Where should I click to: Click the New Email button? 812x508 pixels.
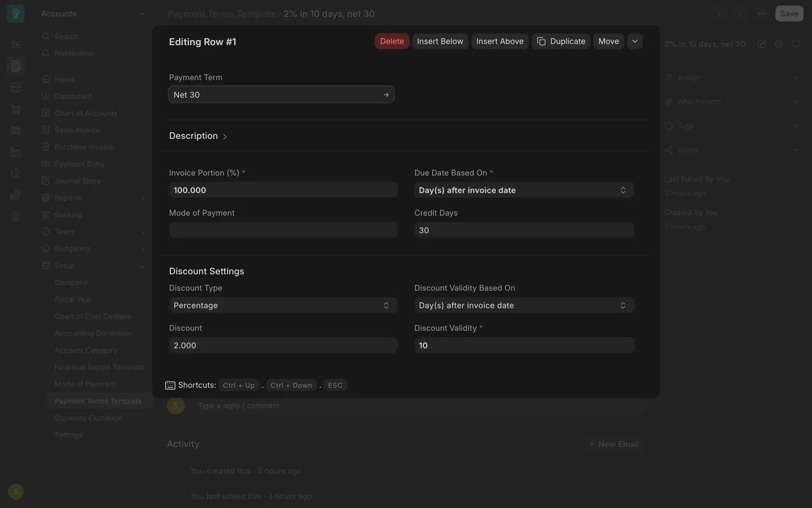tap(613, 444)
